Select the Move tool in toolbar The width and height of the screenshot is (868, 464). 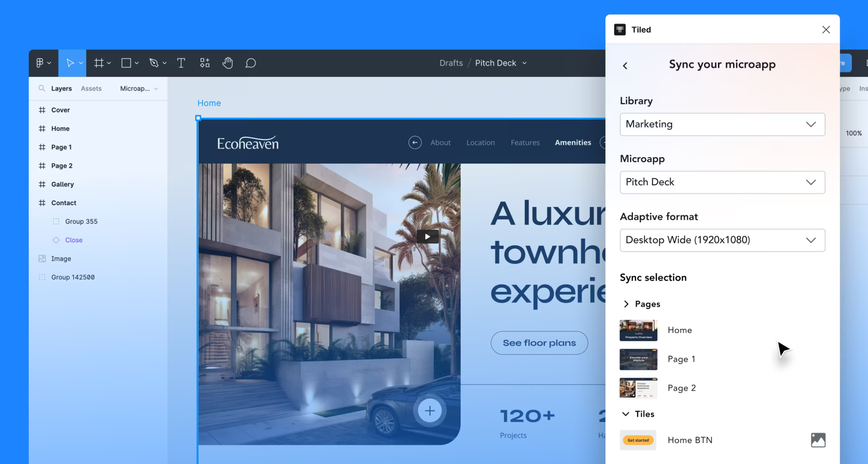pos(69,63)
